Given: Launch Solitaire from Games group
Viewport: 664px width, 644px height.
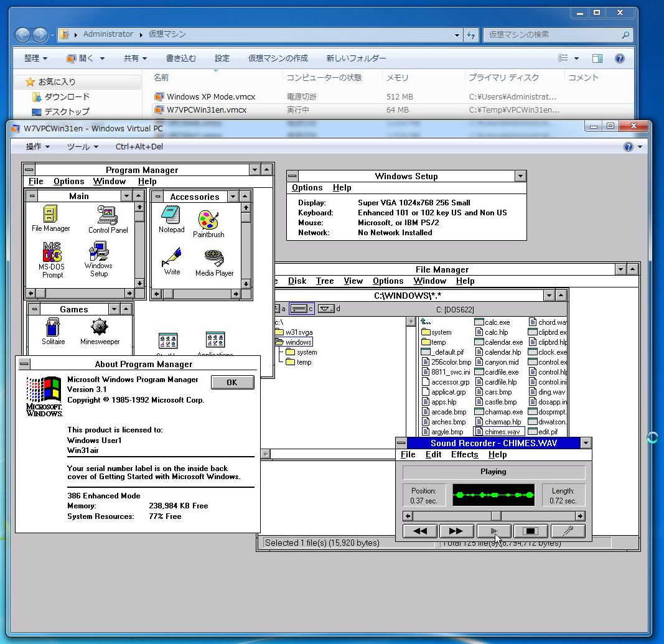Looking at the screenshot, I should click(53, 331).
